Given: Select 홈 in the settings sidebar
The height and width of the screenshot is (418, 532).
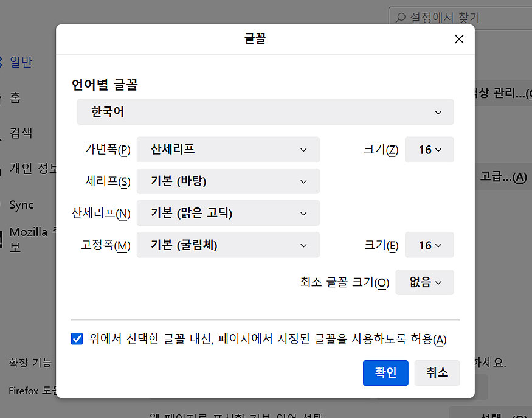Looking at the screenshot, I should 15,98.
